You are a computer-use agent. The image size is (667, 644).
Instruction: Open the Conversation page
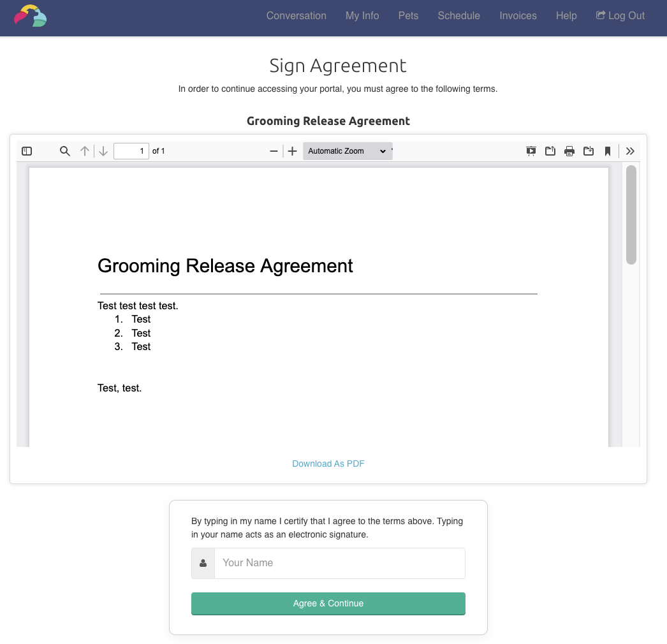click(296, 16)
